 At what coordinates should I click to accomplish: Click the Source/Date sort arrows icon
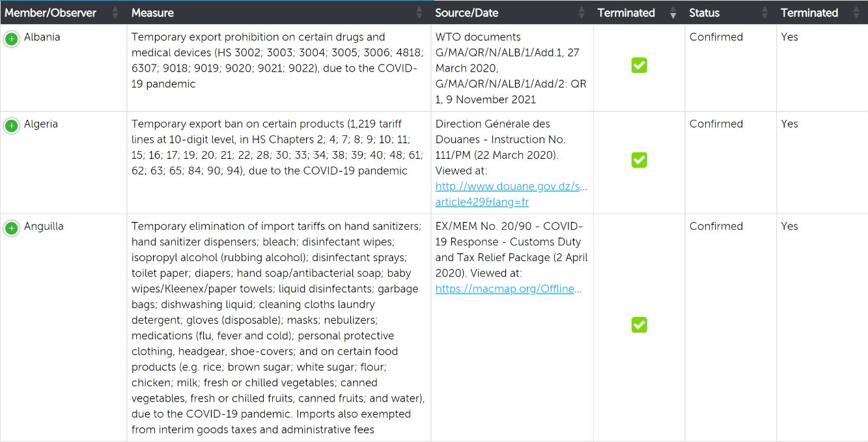coord(581,12)
